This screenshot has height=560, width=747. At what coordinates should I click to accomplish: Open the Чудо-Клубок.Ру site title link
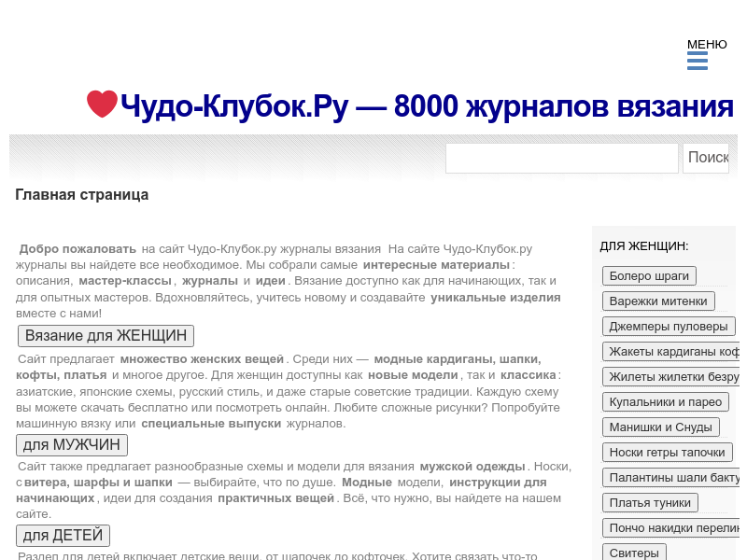pos(427,105)
